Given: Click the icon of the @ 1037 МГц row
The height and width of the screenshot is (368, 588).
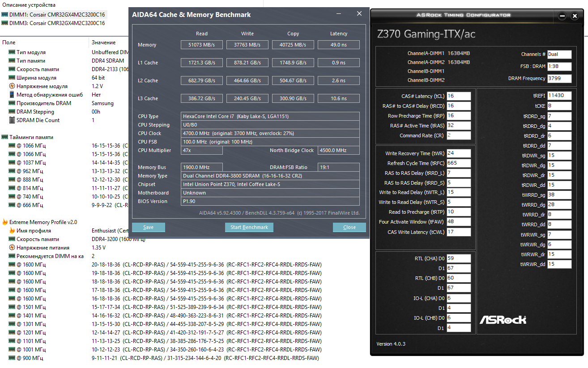Looking at the screenshot, I should 12,163.
